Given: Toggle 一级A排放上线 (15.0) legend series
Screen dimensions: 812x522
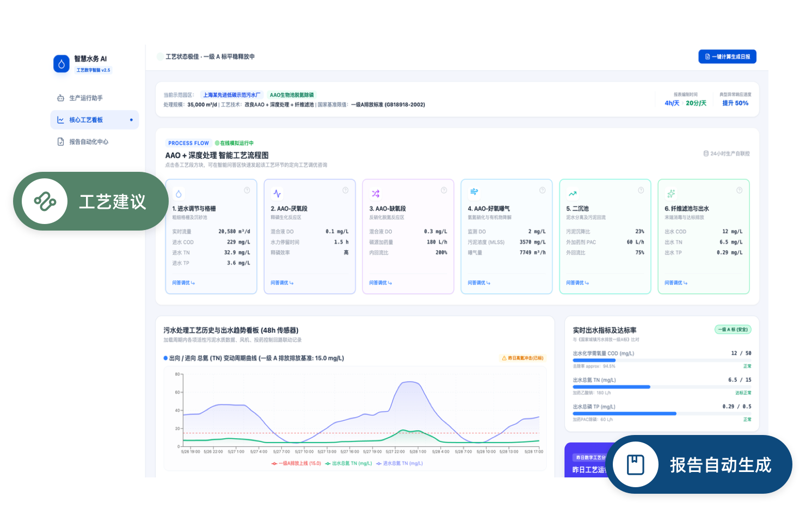Looking at the screenshot, I should (x=296, y=463).
